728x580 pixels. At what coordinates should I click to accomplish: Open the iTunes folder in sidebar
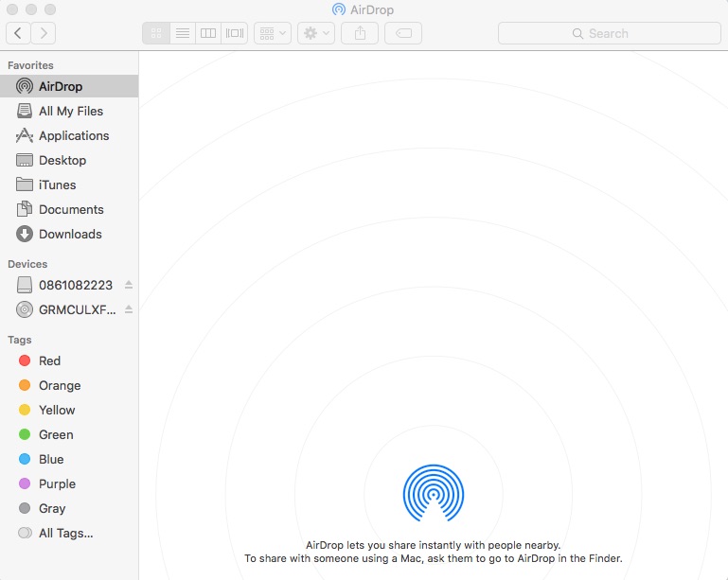(69, 185)
